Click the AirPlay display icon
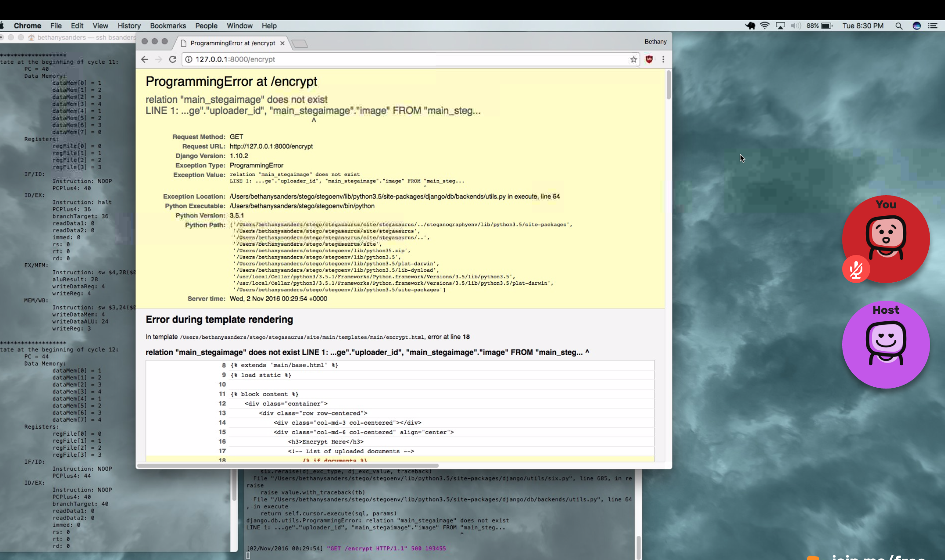Screen dimensions: 945x560 click(x=780, y=25)
